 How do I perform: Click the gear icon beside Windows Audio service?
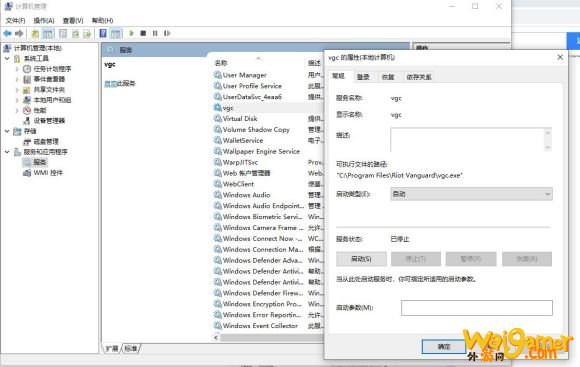[218, 195]
